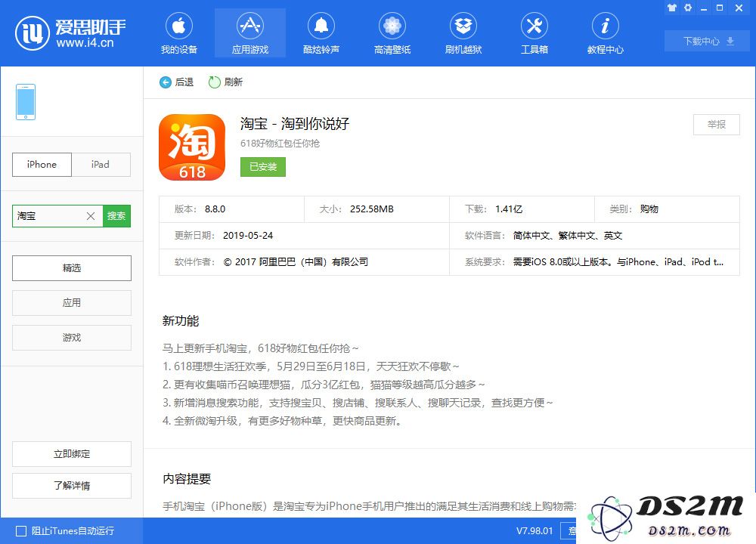Screen dimensions: 756x544
Task: Click subtitle 618好物红包任你抢 under app title
Action: click(280, 144)
